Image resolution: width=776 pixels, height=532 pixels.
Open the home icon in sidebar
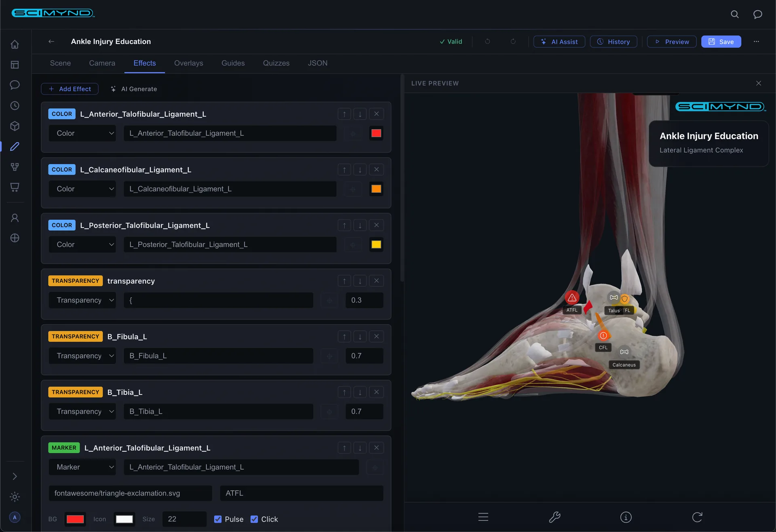[15, 44]
